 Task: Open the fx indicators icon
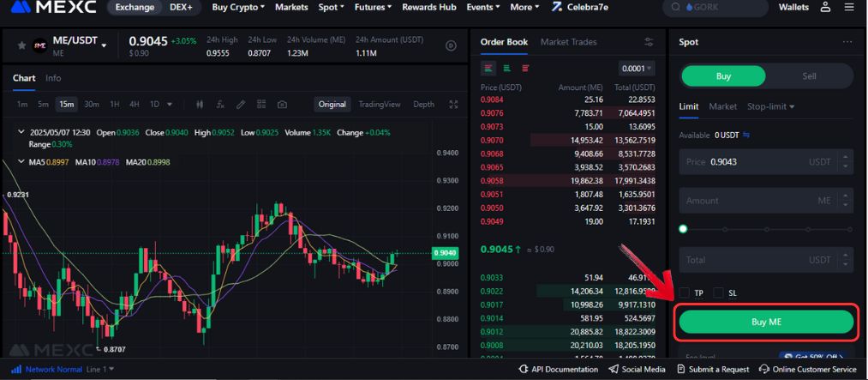click(x=219, y=104)
